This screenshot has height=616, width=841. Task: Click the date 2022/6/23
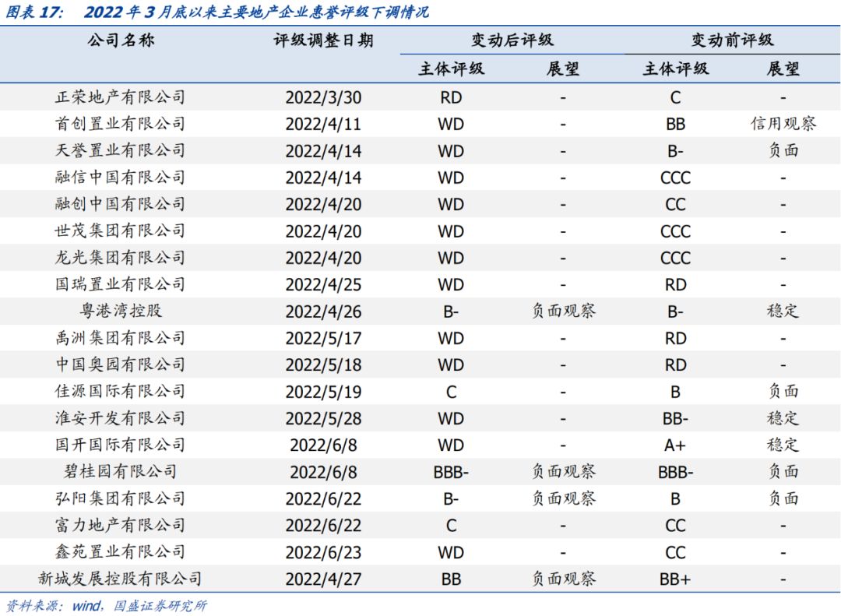(x=323, y=552)
